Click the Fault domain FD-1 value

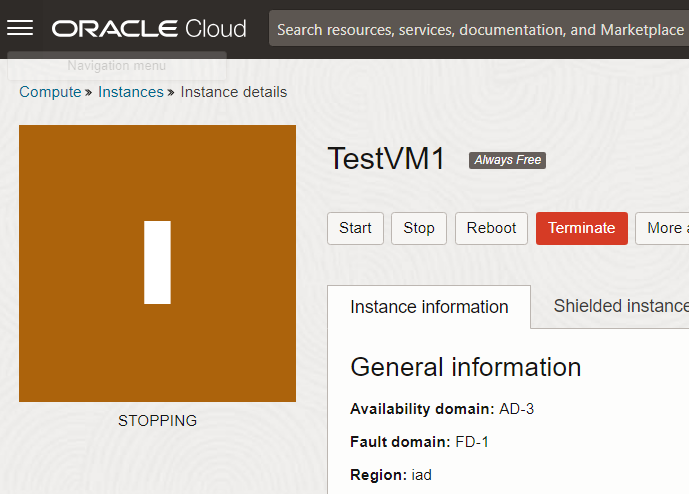(472, 442)
